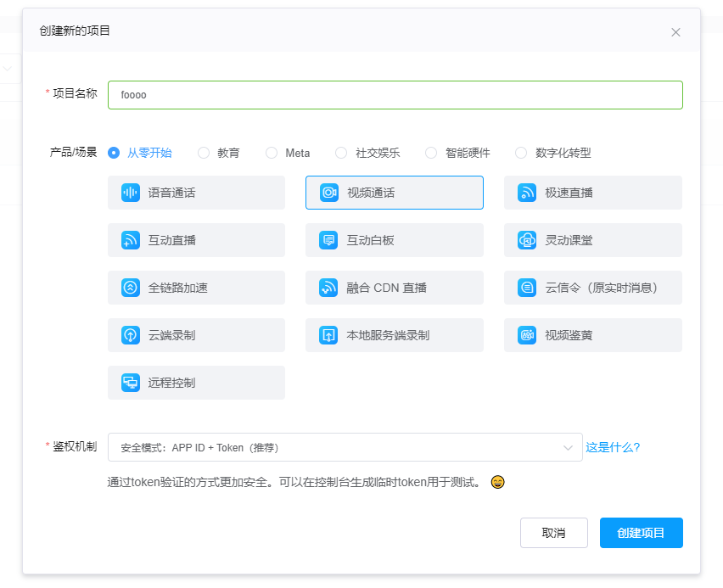This screenshot has width=723, height=588.
Task: Click the 语音通话 voice call icon
Action: (130, 193)
